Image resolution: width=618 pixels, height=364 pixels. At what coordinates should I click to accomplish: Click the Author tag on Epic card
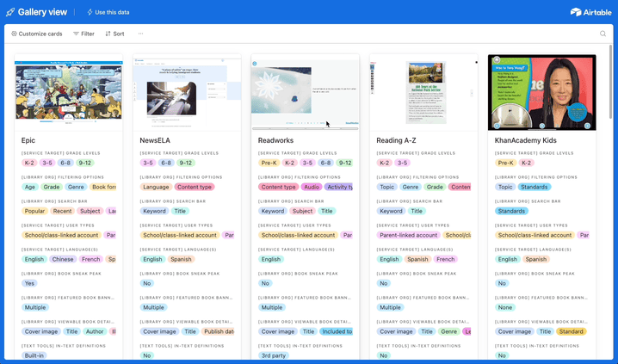coord(95,331)
